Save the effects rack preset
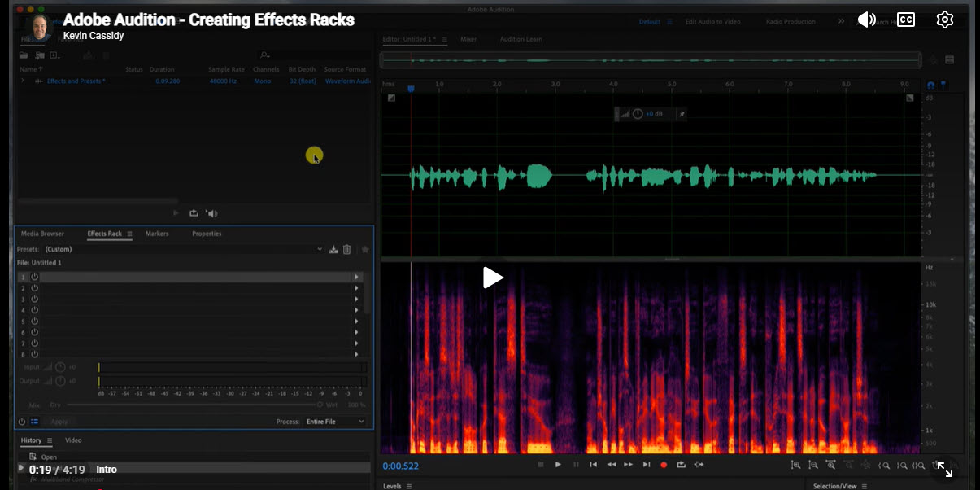This screenshot has width=980, height=490. [333, 249]
